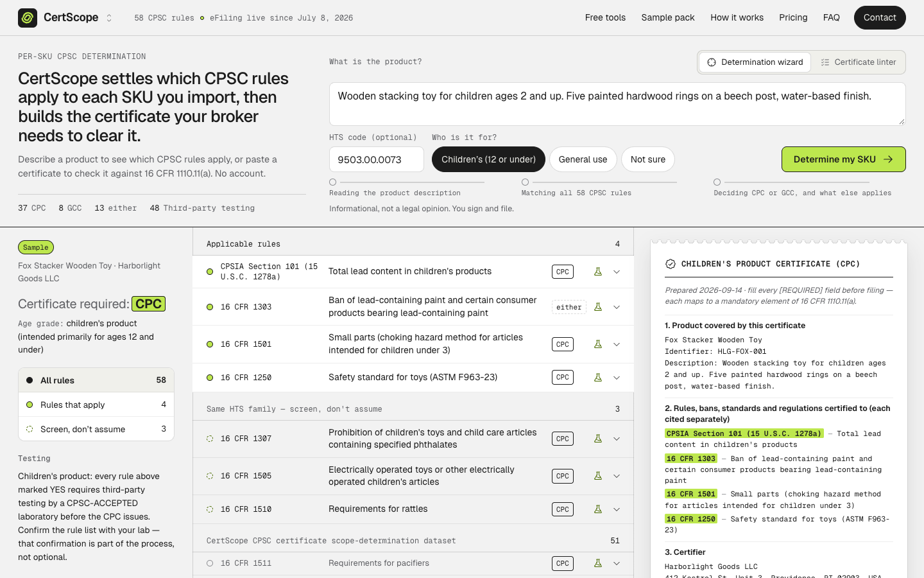Click testing flask icon for 16 CFR 1303

(x=598, y=307)
